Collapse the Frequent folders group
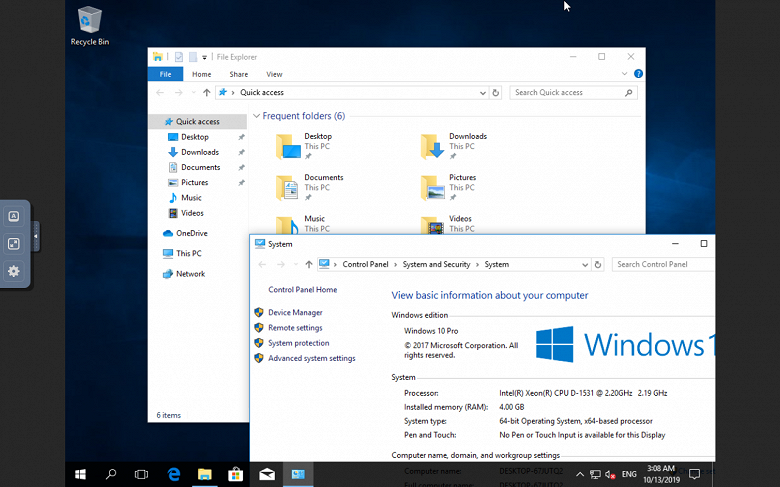Image resolution: width=780 pixels, height=487 pixels. [x=256, y=116]
